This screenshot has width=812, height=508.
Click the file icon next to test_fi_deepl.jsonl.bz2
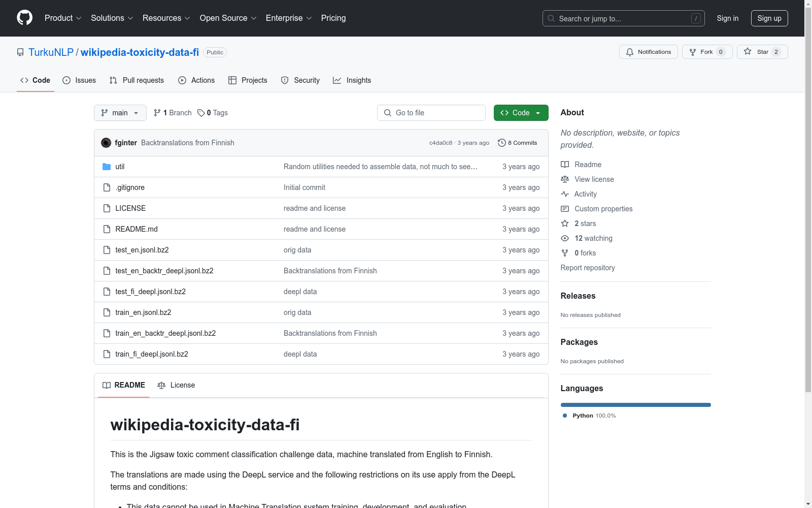pyautogui.click(x=107, y=292)
